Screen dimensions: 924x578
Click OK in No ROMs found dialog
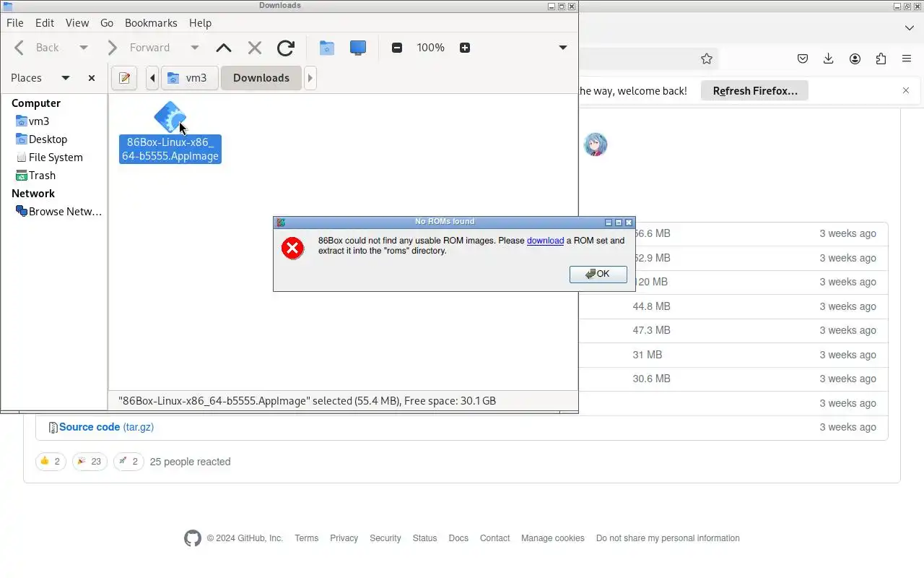point(598,274)
